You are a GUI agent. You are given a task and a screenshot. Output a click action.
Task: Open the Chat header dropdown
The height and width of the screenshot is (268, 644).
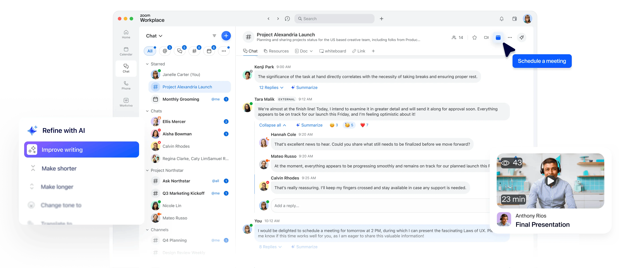coord(154,36)
